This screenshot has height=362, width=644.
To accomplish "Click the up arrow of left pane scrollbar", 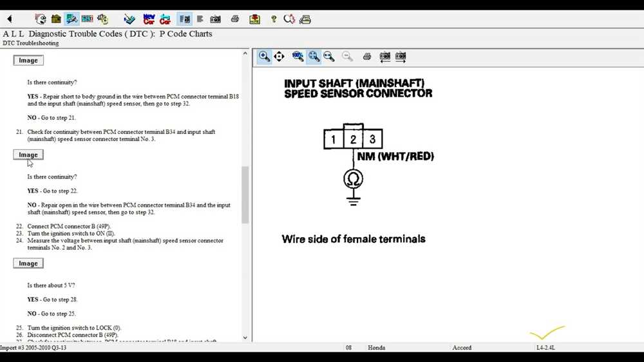I will pyautogui.click(x=245, y=53).
